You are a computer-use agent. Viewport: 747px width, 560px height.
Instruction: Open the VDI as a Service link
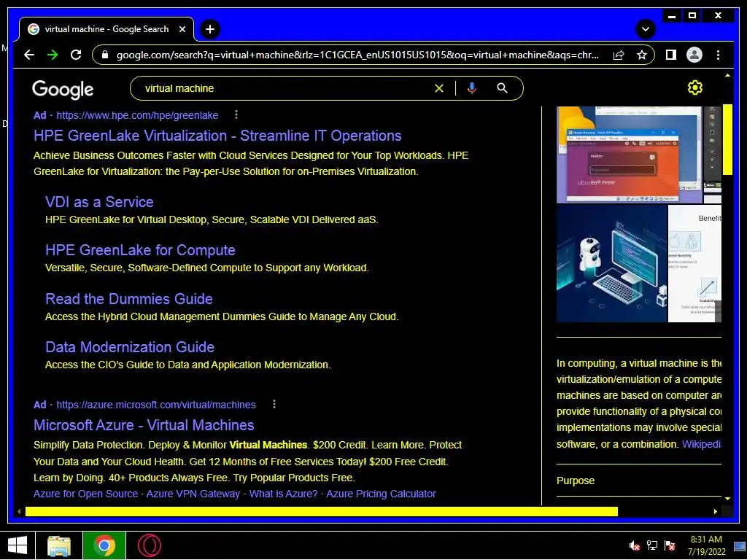click(x=99, y=202)
